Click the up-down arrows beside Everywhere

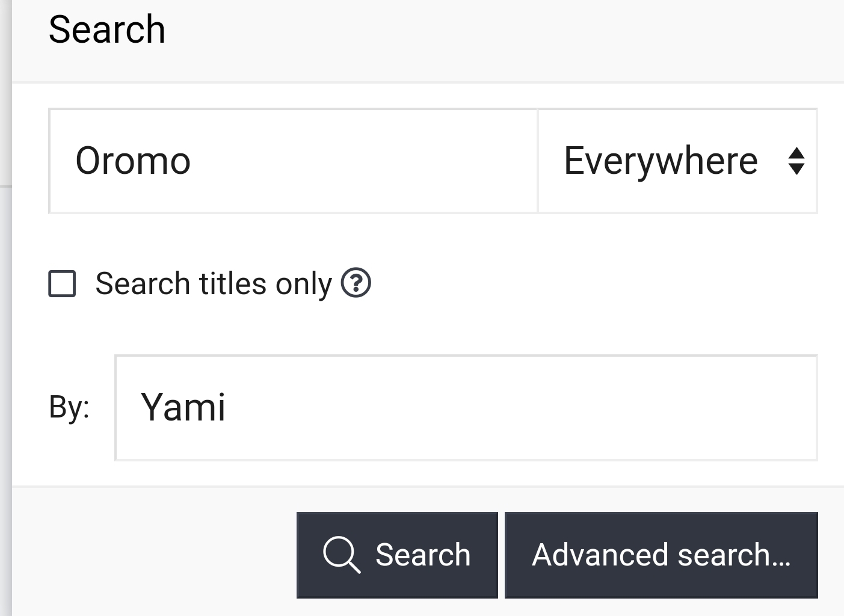[x=796, y=161]
